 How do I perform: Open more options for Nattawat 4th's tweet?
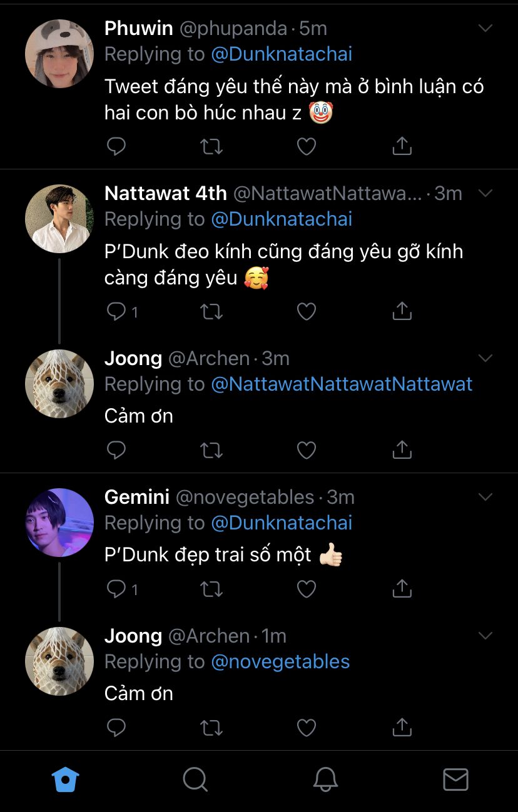[x=485, y=193]
